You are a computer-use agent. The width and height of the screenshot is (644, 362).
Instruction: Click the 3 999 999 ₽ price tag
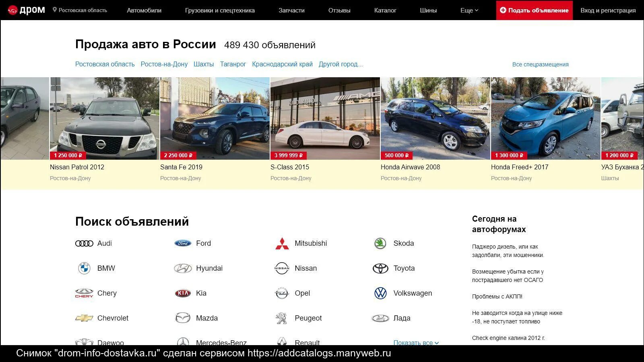(288, 155)
